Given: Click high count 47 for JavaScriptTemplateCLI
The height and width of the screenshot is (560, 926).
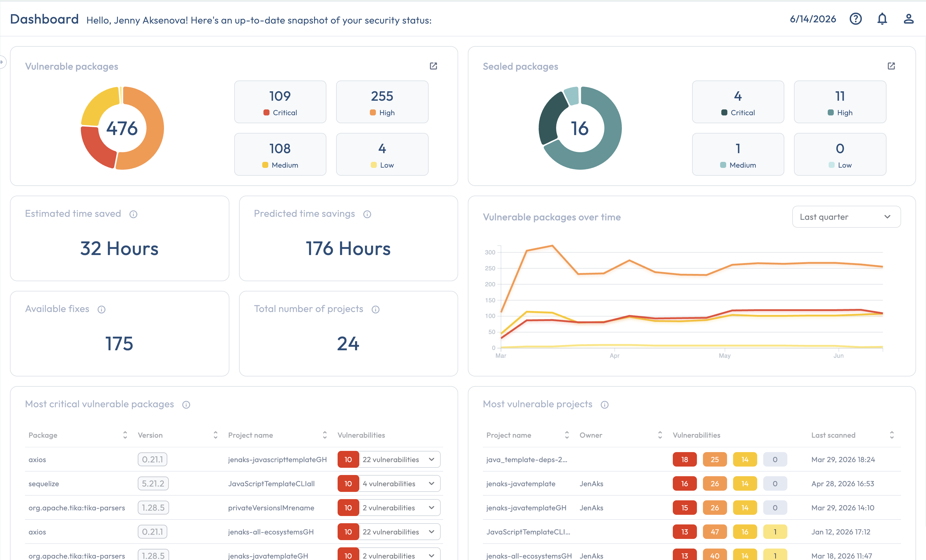Looking at the screenshot, I should pos(714,531).
